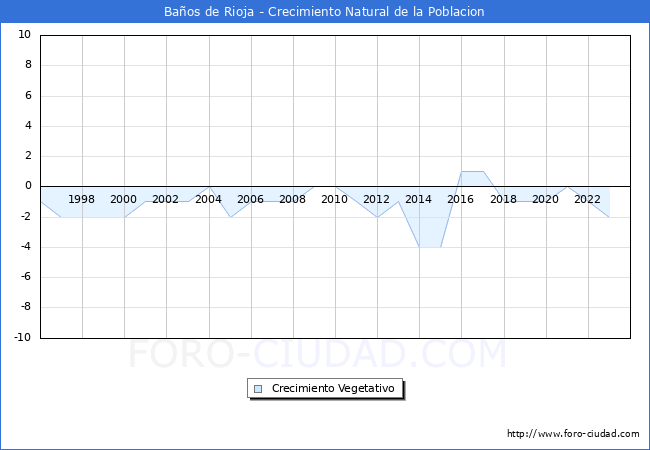Image resolution: width=650 pixels, height=450 pixels.
Task: Click the y-axis value 4
Action: (28, 125)
